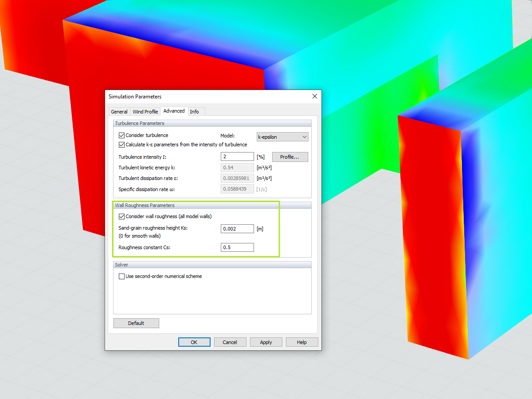This screenshot has width=532, height=399.
Task: Click the Profile button next to turbulence intensity
Action: tap(290, 157)
